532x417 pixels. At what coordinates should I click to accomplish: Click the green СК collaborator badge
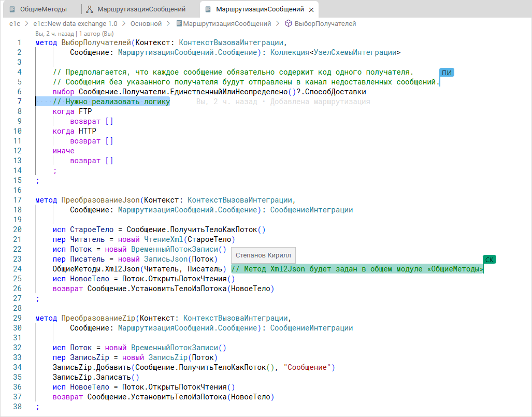click(x=489, y=260)
